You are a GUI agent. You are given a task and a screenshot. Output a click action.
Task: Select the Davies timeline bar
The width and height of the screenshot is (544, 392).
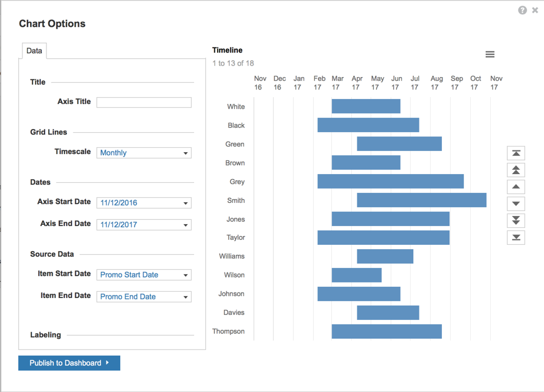pyautogui.click(x=388, y=312)
